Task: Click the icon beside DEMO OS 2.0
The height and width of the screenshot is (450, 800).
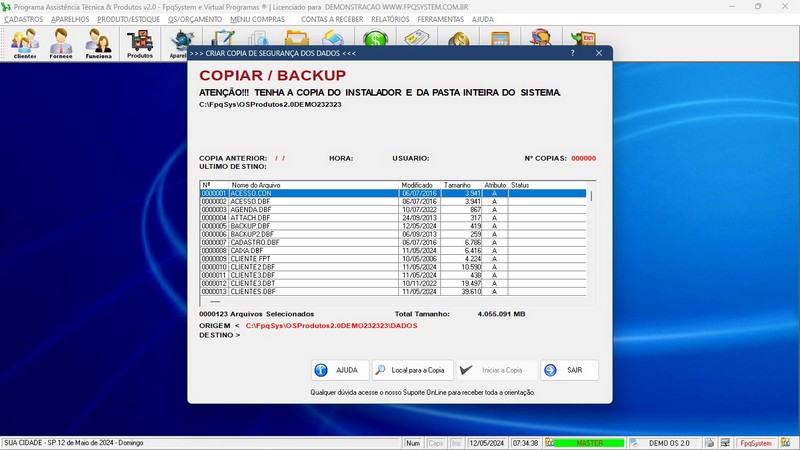Action: pos(634,443)
